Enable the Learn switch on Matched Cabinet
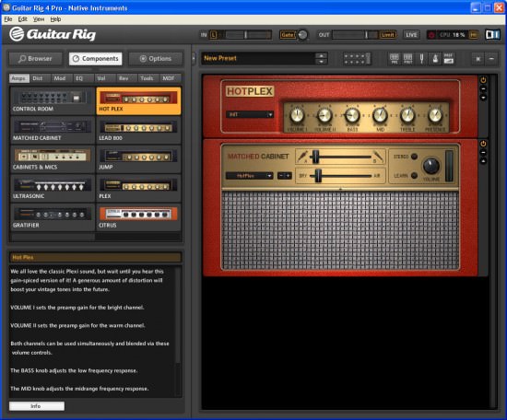This screenshot has width=507, height=420. pyautogui.click(x=414, y=175)
